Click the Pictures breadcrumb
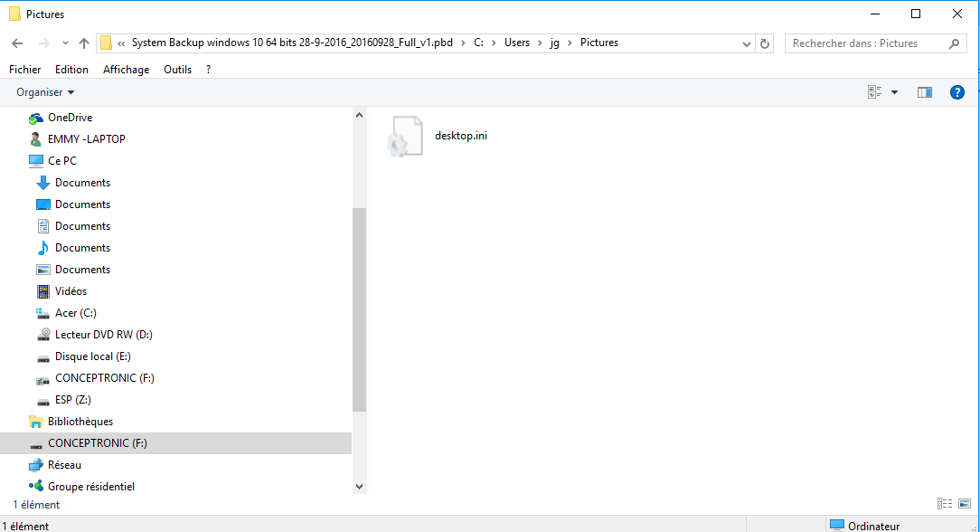980x532 pixels. (598, 43)
